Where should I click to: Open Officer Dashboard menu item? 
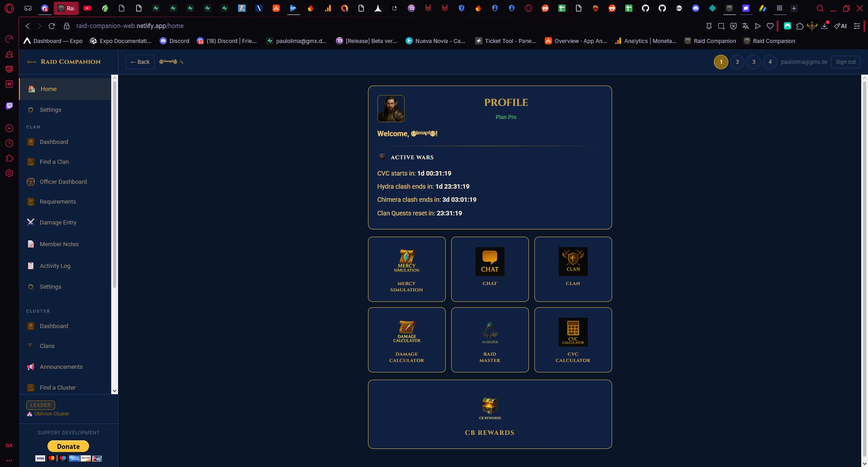tap(66, 182)
